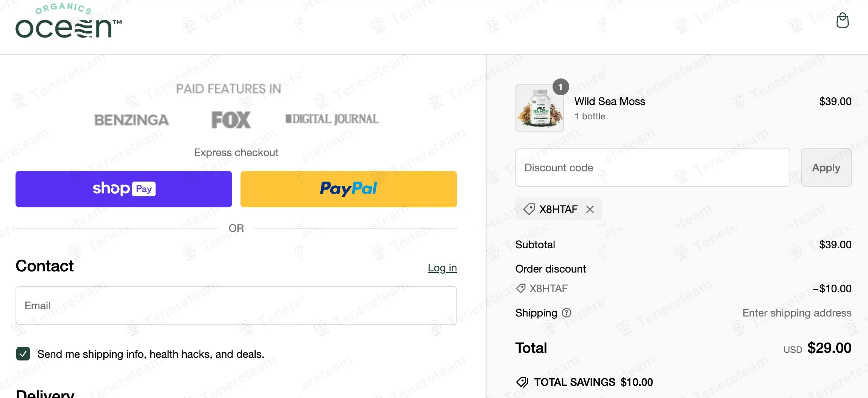Open the Log in link
868x398 pixels.
[x=442, y=268]
